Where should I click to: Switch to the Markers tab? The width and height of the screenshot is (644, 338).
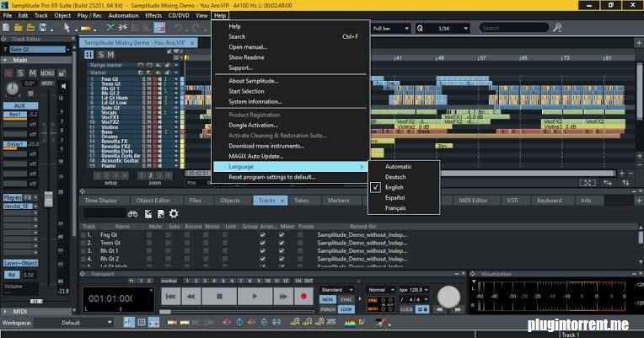pos(338,201)
